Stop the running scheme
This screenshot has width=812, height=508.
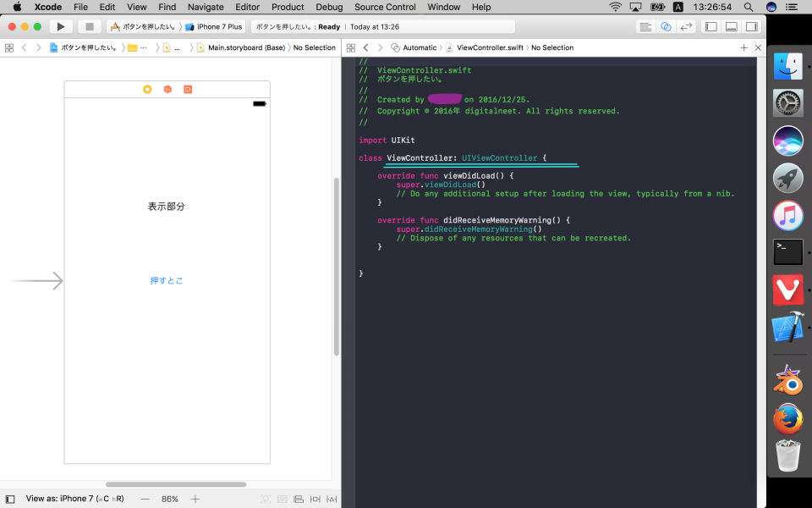coord(89,26)
